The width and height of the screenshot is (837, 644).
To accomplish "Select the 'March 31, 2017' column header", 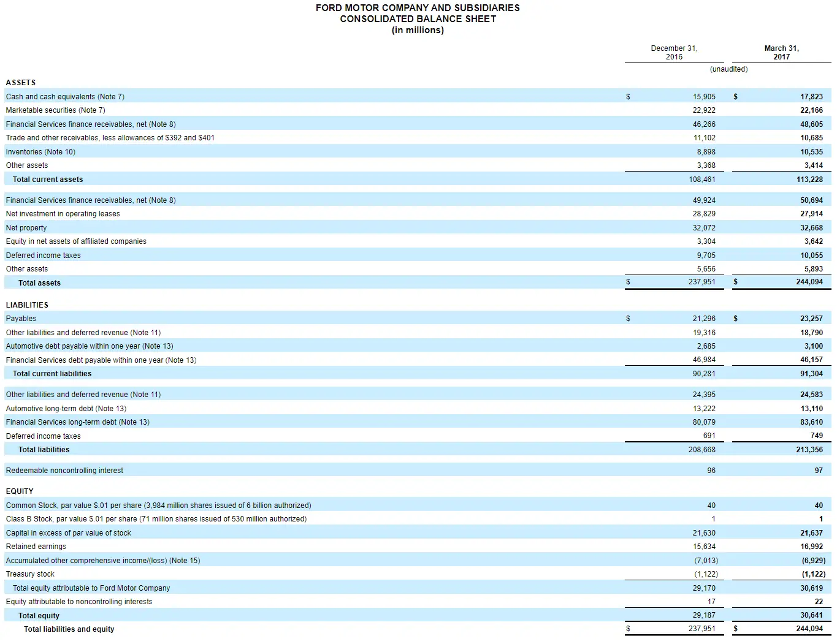I will pos(782,53).
